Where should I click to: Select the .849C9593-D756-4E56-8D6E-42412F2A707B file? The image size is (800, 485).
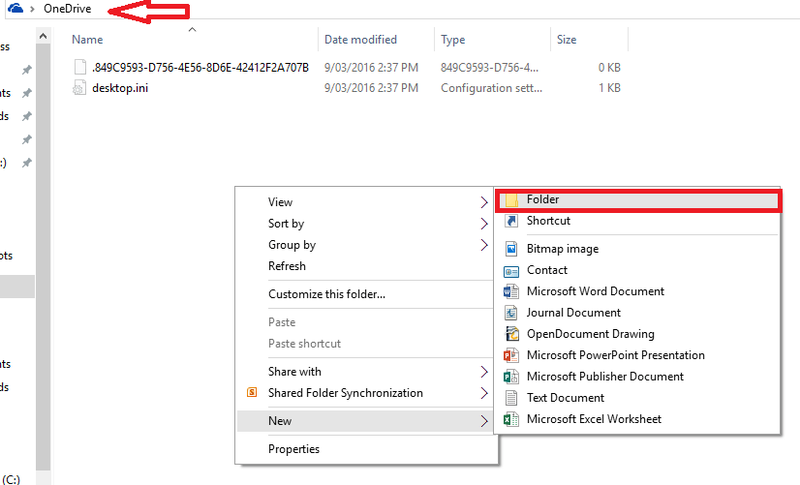pyautogui.click(x=201, y=67)
